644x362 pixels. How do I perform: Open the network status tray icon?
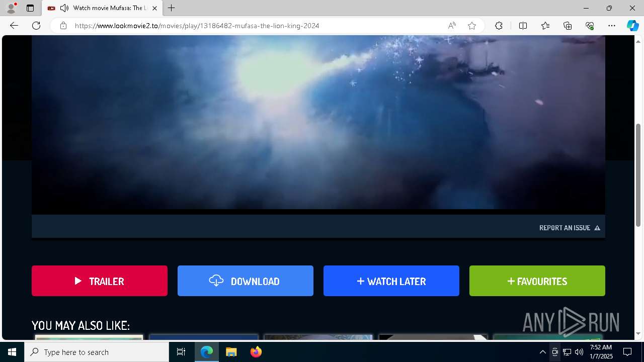[567, 352]
